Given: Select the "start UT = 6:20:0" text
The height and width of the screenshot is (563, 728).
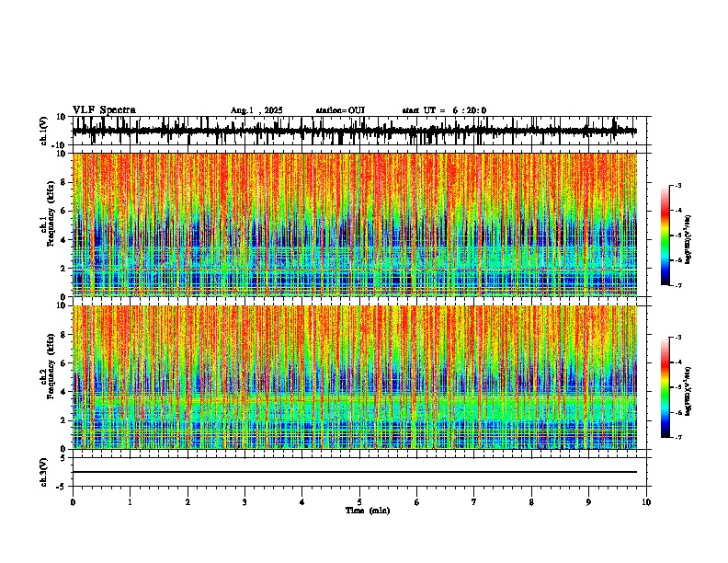Looking at the screenshot, I should [444, 110].
